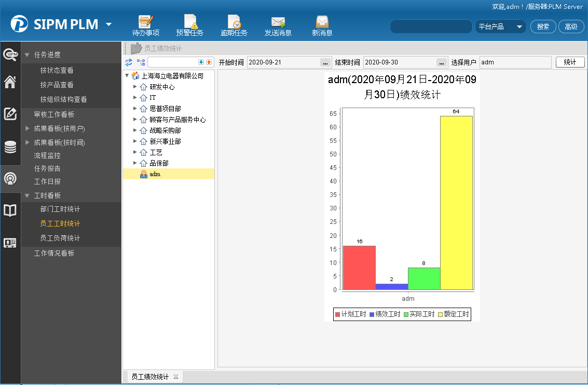This screenshot has height=385, width=588.
Task: Click the 统计 button
Action: [x=570, y=62]
